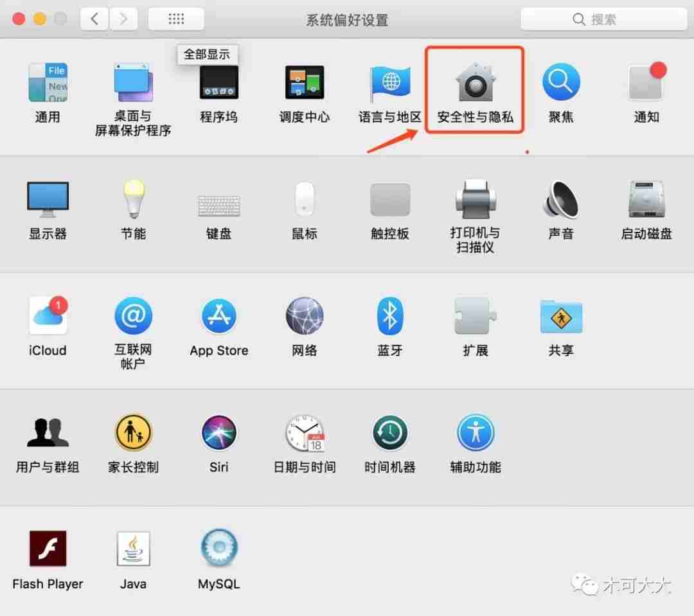
Task: Open the iCloud preference pane
Action: tap(48, 316)
